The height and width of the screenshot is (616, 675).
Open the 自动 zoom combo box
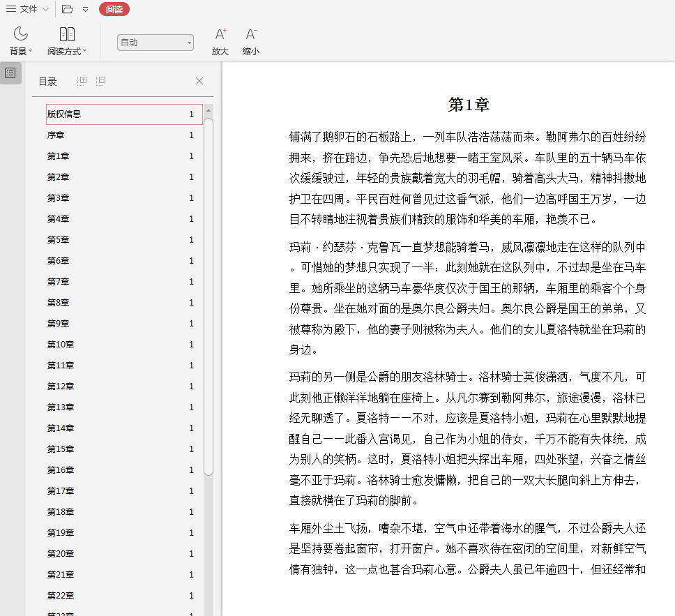click(156, 43)
